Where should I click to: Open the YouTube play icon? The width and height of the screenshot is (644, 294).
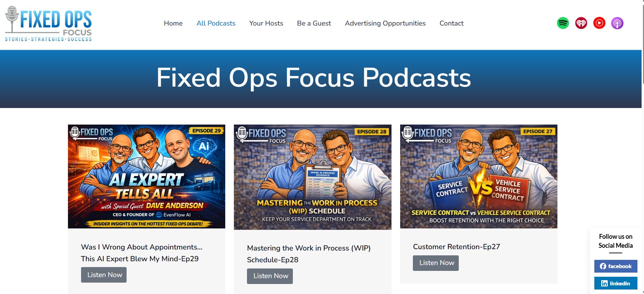(x=599, y=23)
